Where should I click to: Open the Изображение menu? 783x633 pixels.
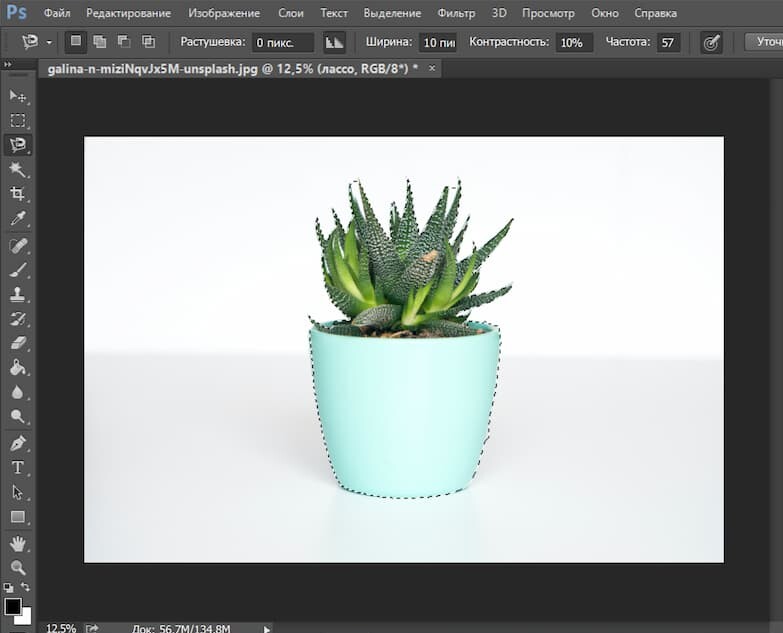(x=224, y=13)
